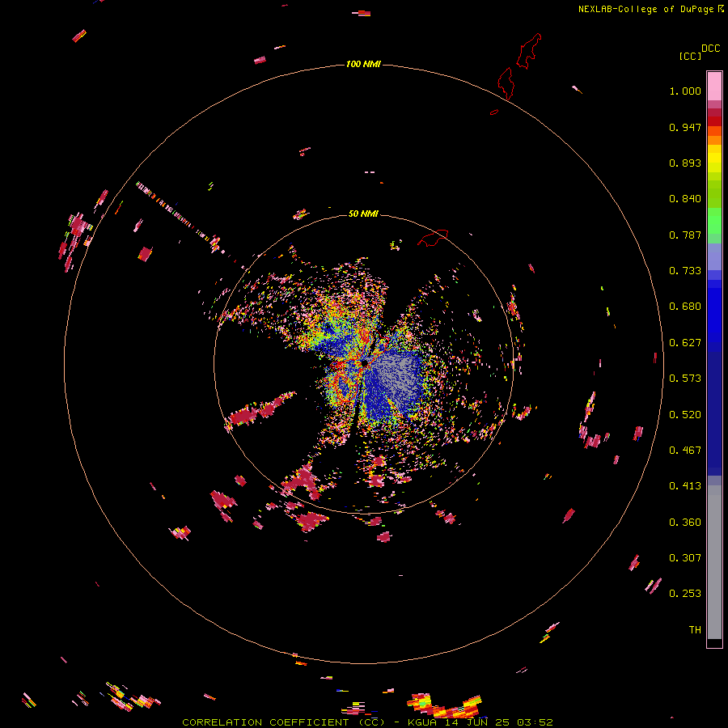Click the TH threshold label
728x728 pixels.
tap(695, 630)
